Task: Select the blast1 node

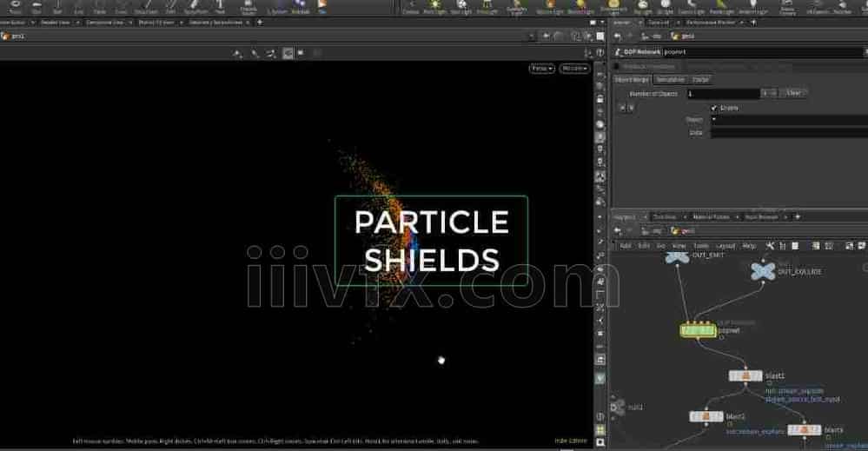Action: [745, 375]
